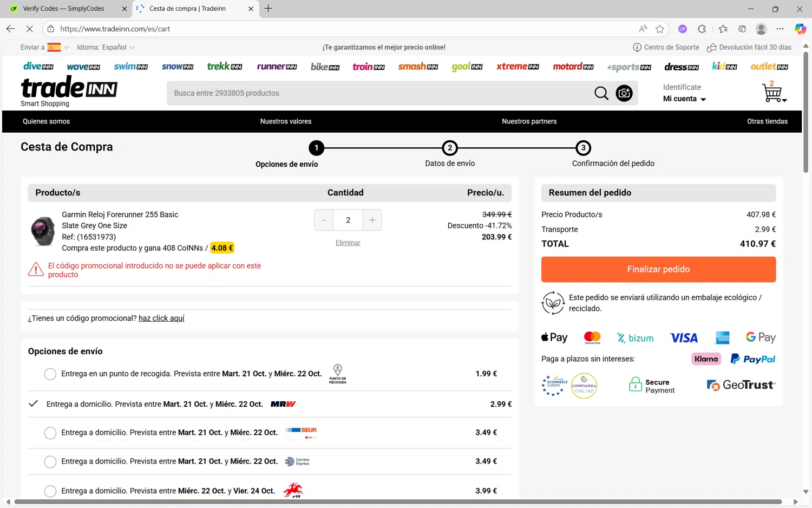Click the browser address bar

click(x=346, y=29)
